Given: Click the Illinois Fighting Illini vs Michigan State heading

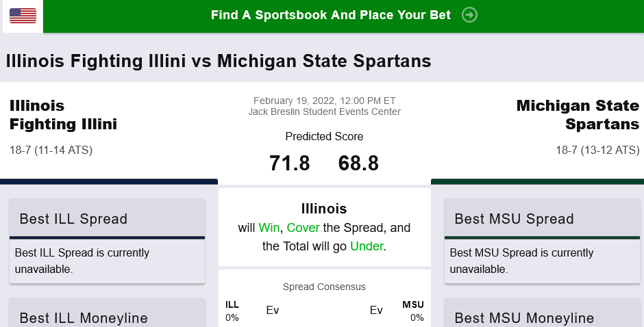Looking at the screenshot, I should [x=219, y=61].
